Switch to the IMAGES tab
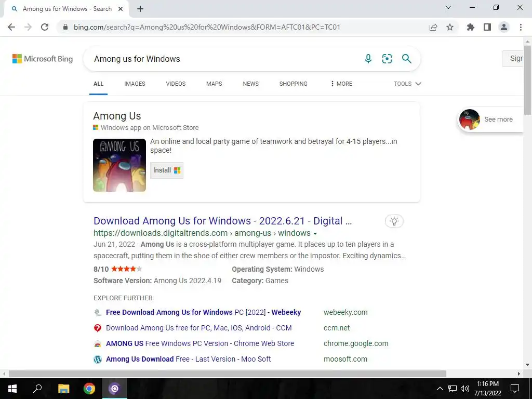This screenshot has height=399, width=532. tap(135, 84)
